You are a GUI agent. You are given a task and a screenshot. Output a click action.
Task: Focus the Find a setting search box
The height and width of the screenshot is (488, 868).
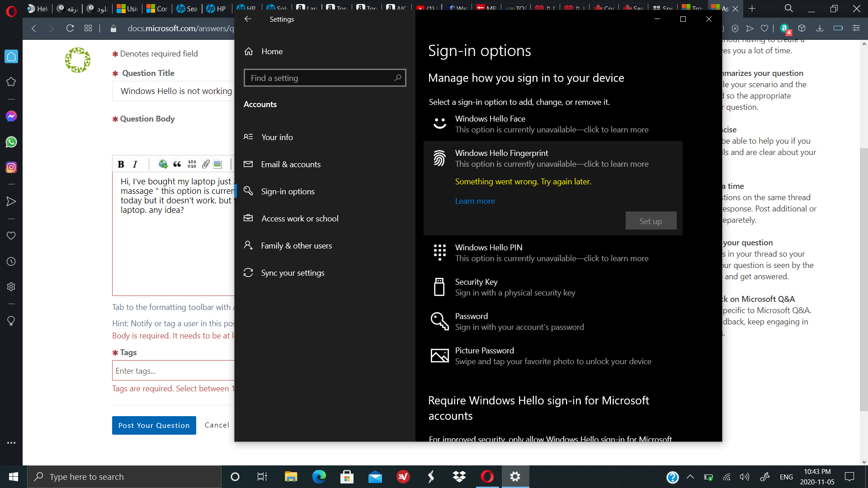pos(325,78)
